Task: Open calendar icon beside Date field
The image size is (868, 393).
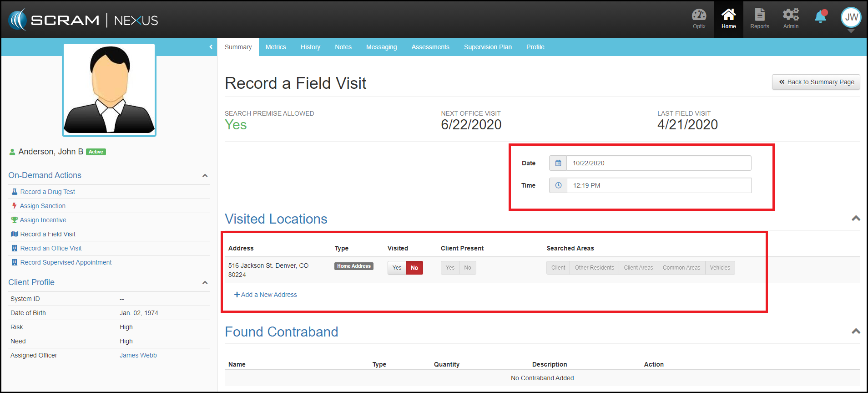Action: tap(558, 163)
